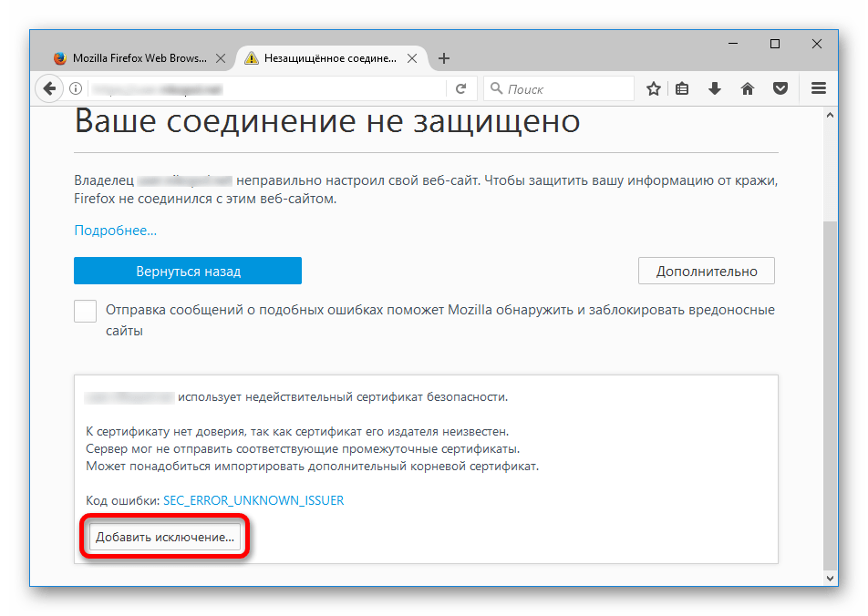Click the scrollbar up arrow
The image size is (868, 616).
tap(830, 115)
